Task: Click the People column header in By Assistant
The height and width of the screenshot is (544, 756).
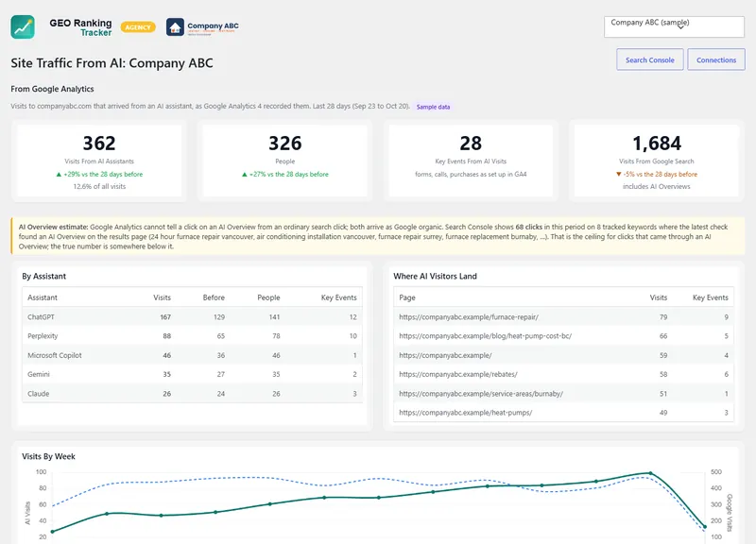Action: (268, 297)
